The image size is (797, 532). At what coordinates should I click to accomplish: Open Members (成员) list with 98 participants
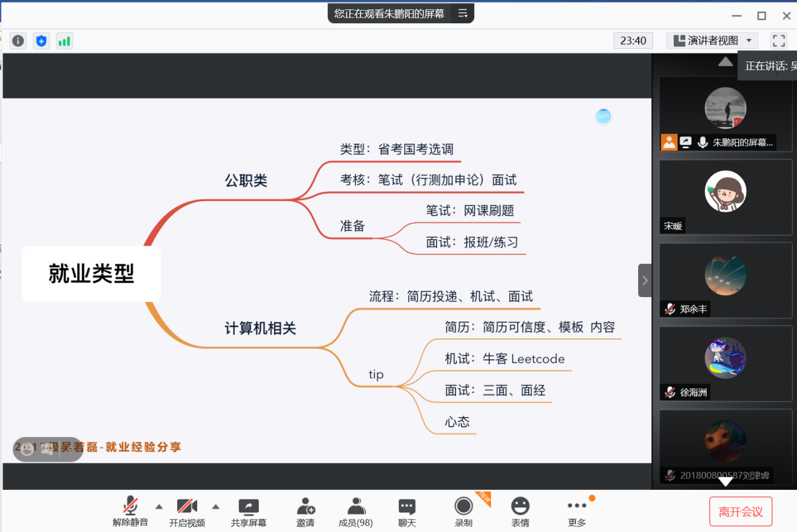pyautogui.click(x=355, y=511)
